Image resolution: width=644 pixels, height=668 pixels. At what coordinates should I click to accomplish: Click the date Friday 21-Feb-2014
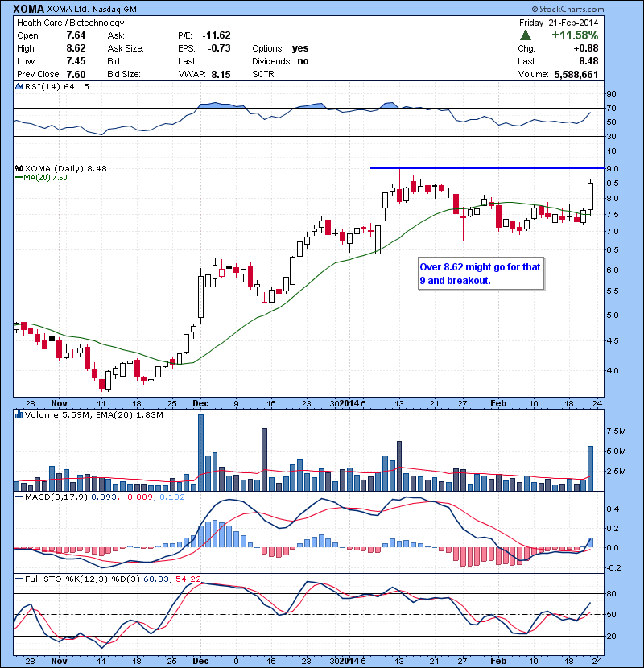pos(559,23)
